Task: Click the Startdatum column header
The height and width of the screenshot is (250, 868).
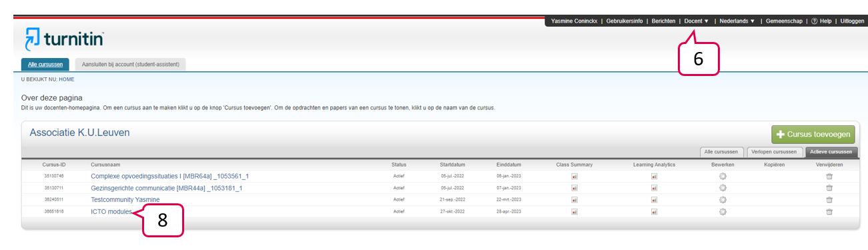Action: coord(452,165)
